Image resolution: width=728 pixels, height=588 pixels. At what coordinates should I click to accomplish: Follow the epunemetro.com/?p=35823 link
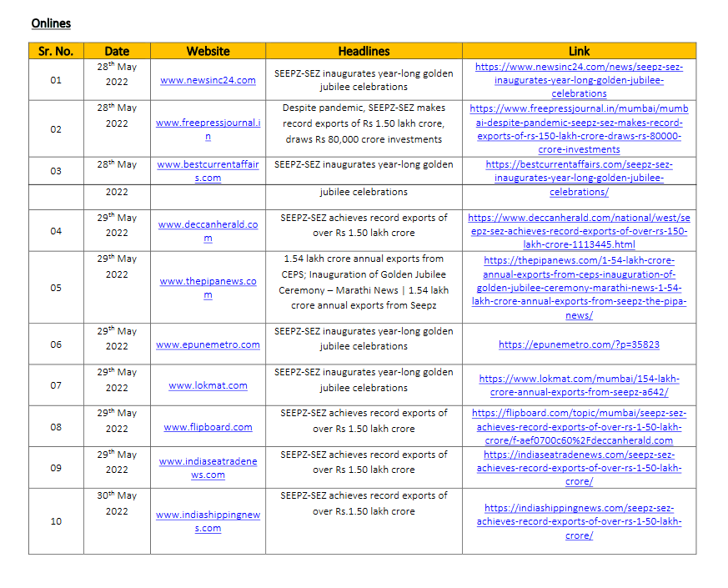[579, 344]
